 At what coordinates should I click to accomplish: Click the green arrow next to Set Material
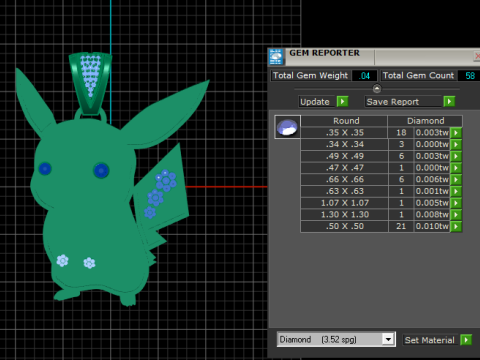(466, 340)
